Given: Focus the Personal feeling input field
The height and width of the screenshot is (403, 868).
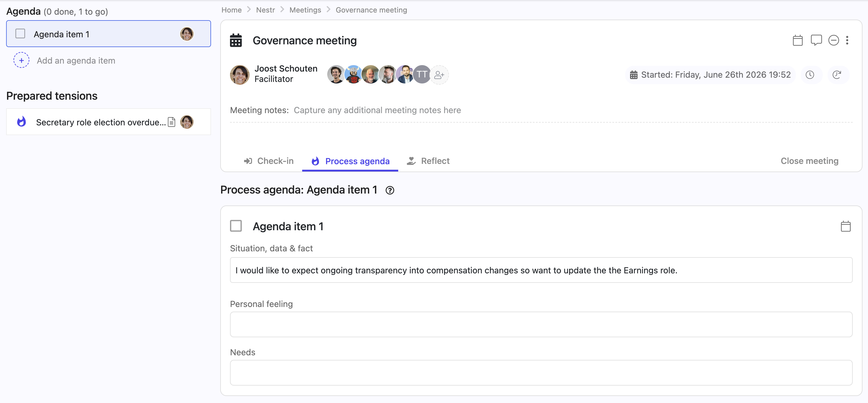Looking at the screenshot, I should point(541,324).
